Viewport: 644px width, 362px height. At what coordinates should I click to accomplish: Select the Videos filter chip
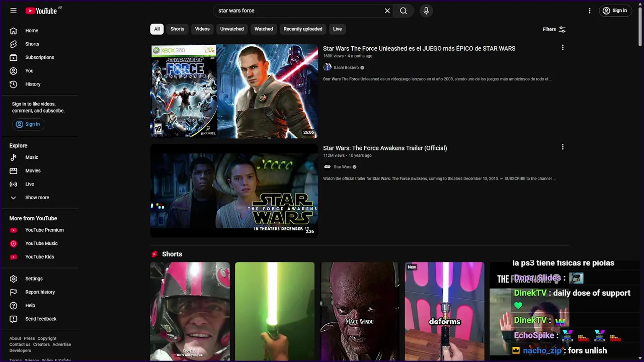pyautogui.click(x=202, y=29)
